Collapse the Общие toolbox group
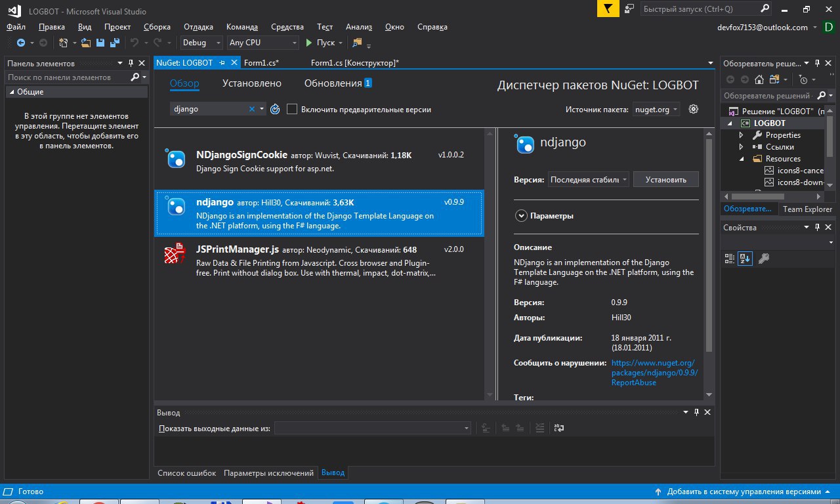The height and width of the screenshot is (504, 840). pos(12,92)
